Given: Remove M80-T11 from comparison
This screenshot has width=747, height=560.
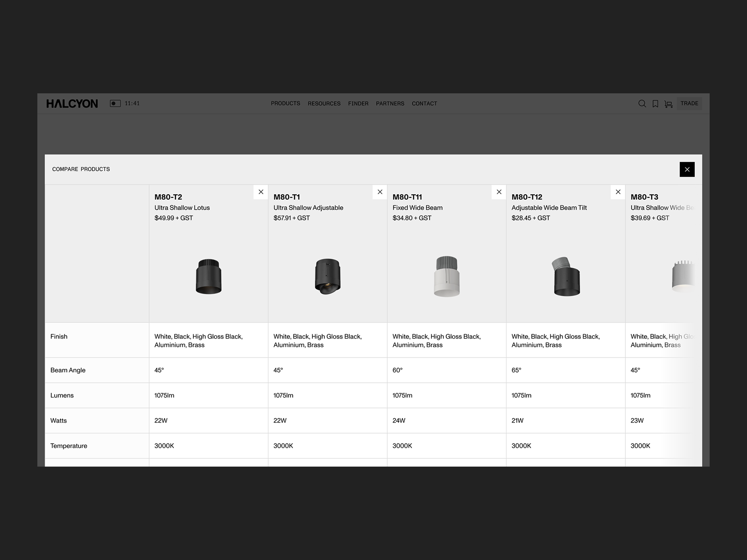Looking at the screenshot, I should click(x=499, y=192).
